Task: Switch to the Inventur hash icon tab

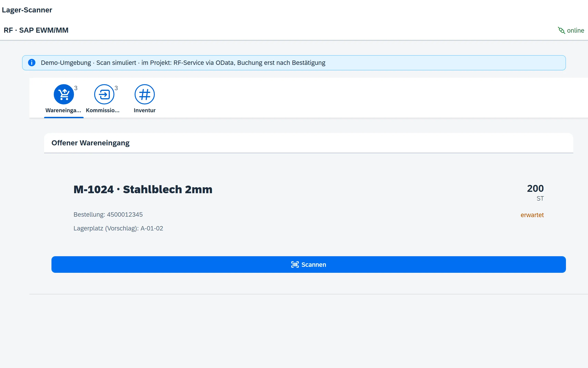Action: [x=144, y=94]
